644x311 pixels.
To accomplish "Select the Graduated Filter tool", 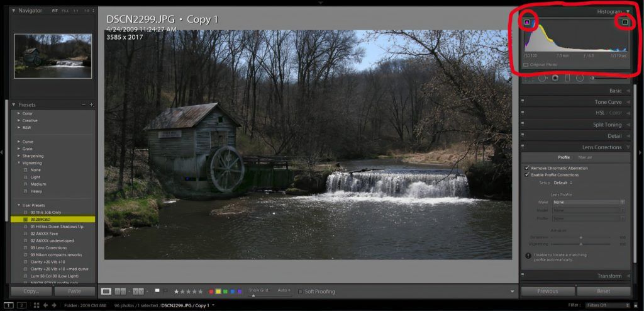I will [567, 78].
